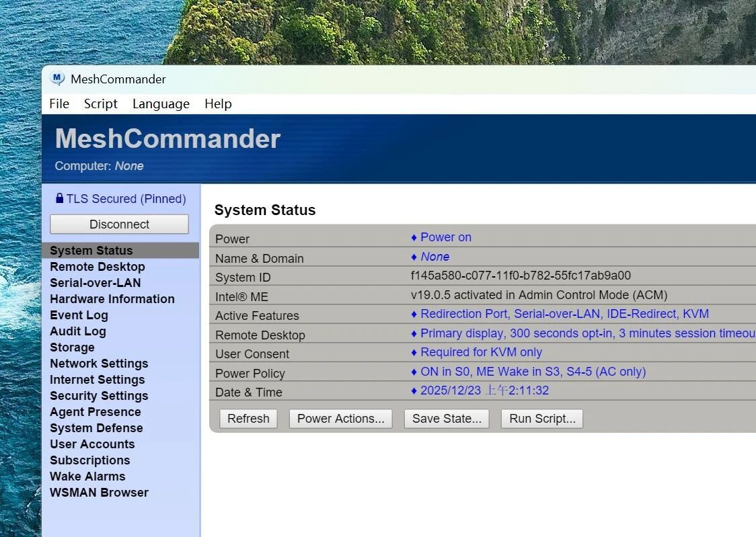
Task: Open Power Actions dialog
Action: pos(340,419)
